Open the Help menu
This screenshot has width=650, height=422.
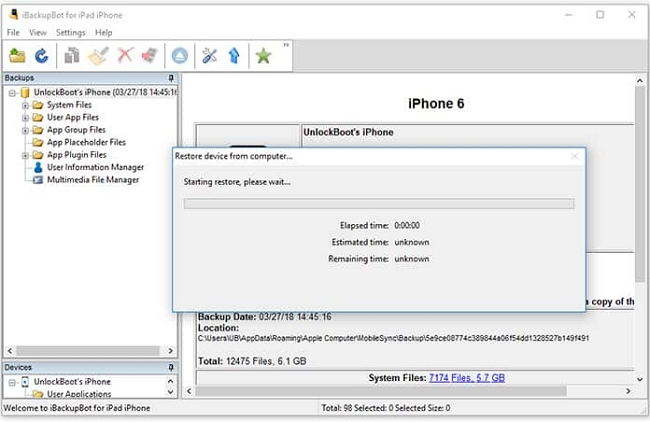(104, 32)
